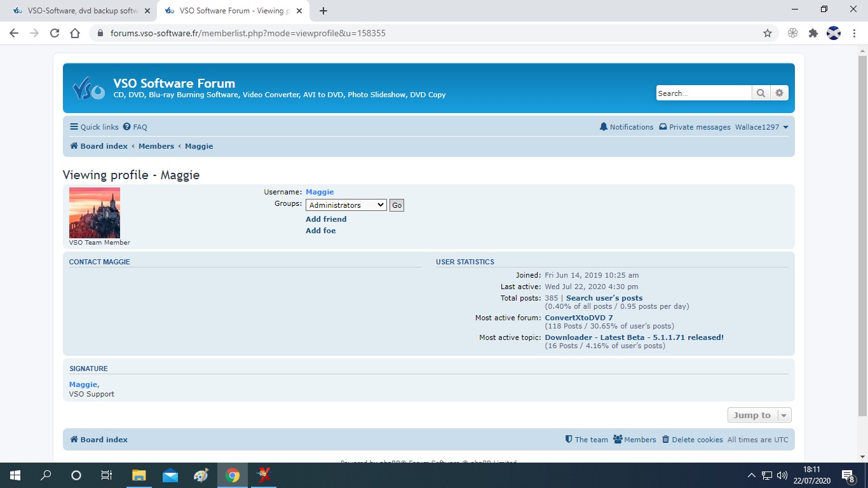Click the VSO logo in forum header

pyautogui.click(x=88, y=88)
